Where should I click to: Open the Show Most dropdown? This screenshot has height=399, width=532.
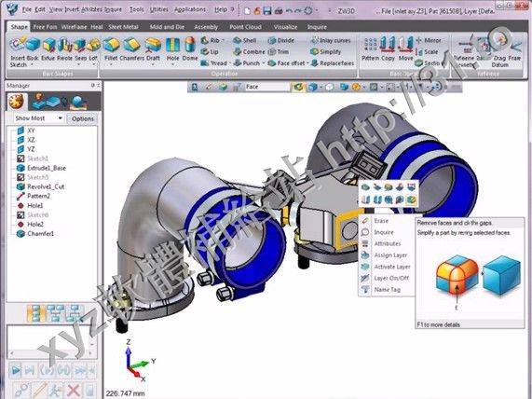coord(39,118)
